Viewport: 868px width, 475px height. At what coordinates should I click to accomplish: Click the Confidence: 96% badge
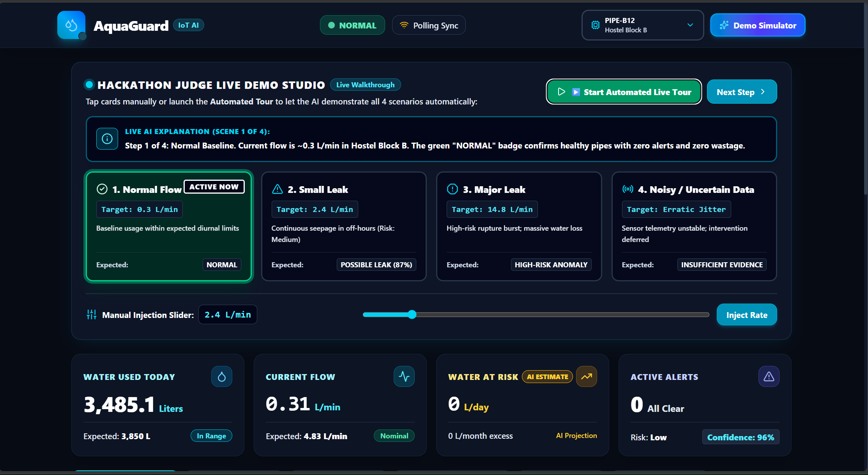(741, 437)
